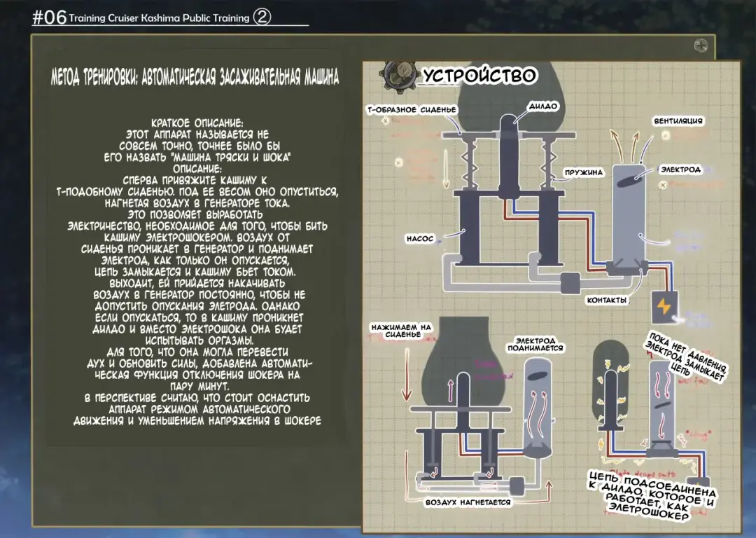Select the КОНТАКТЫ label

pos(607,299)
